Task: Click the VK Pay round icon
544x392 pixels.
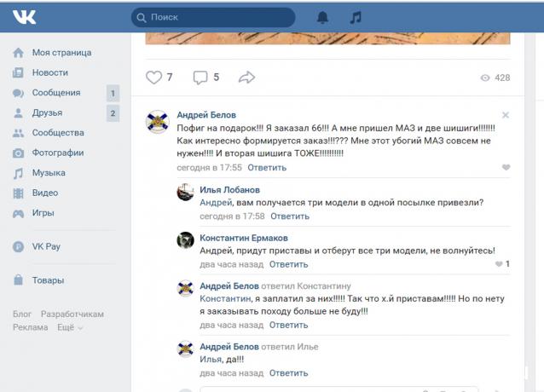Action: click(x=18, y=247)
